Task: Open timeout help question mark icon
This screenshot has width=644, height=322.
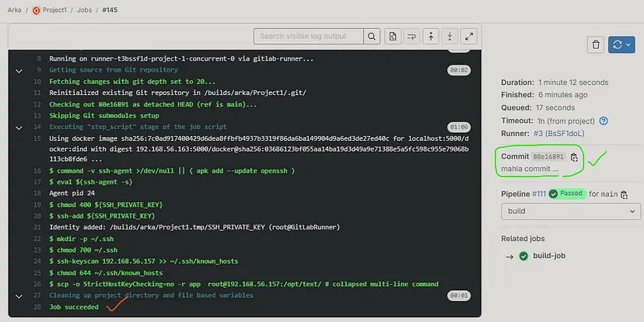Action: pyautogui.click(x=604, y=121)
